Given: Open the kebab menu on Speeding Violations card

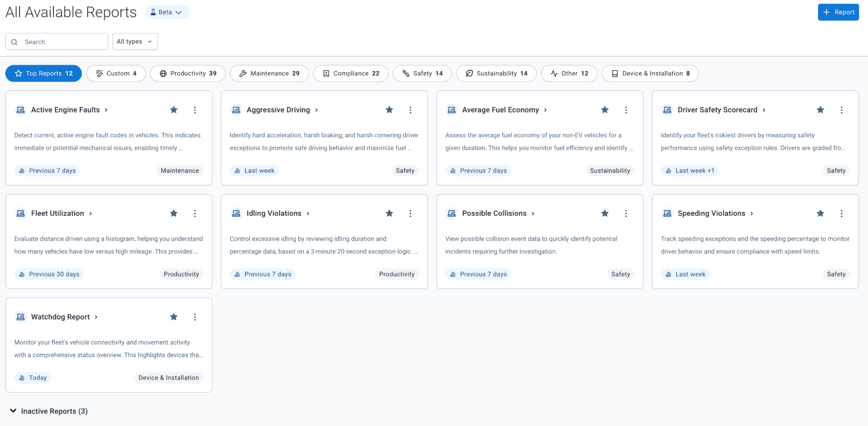Looking at the screenshot, I should (842, 213).
